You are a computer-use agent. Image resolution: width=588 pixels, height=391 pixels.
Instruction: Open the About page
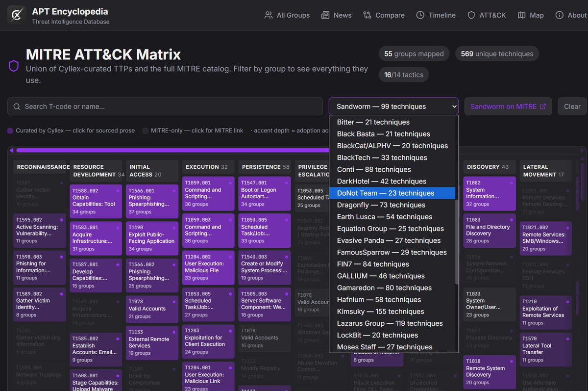coord(571,15)
